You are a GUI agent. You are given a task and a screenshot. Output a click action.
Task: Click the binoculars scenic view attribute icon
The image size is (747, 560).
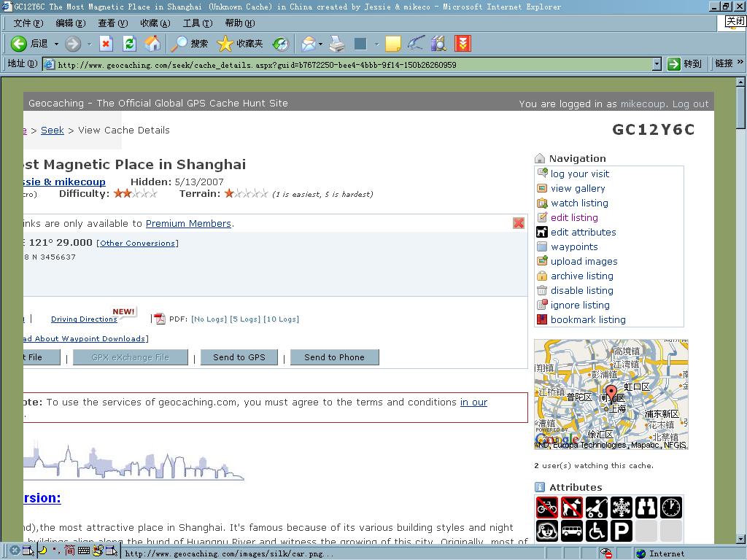pyautogui.click(x=646, y=507)
